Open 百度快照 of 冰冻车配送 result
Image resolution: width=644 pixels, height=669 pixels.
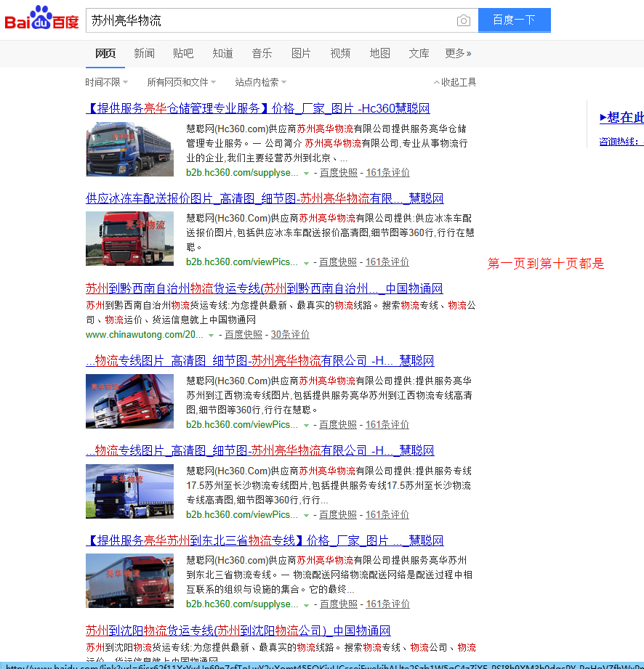tap(338, 262)
